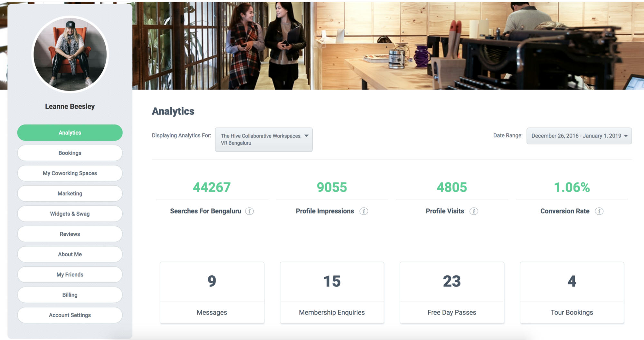Open the Free Day Passes card
This screenshot has height=340, width=644.
coord(452,293)
